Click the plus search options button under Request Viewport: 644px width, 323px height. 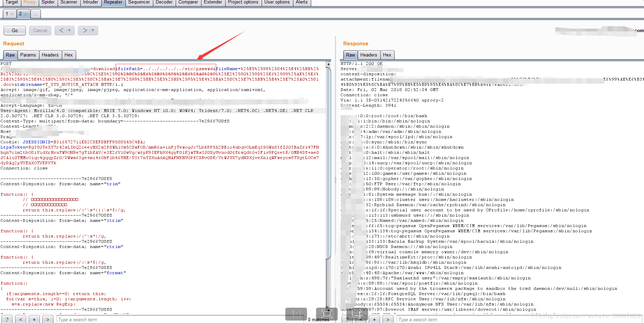click(x=34, y=319)
